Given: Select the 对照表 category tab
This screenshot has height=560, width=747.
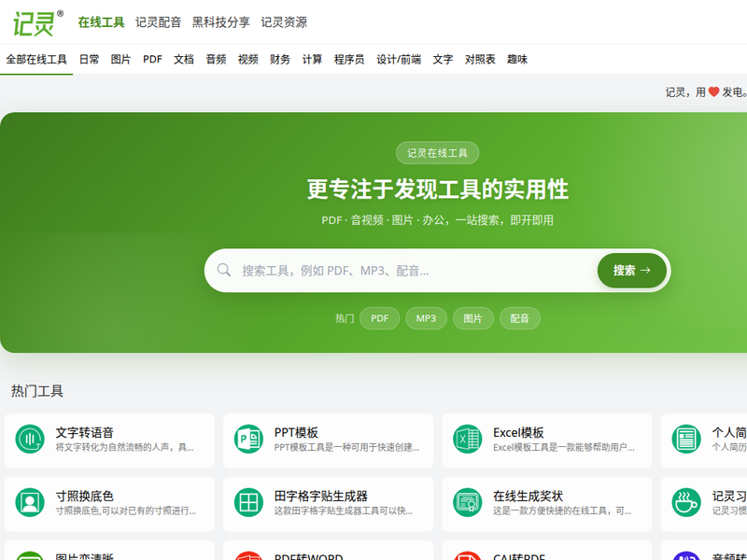Looking at the screenshot, I should (x=480, y=60).
